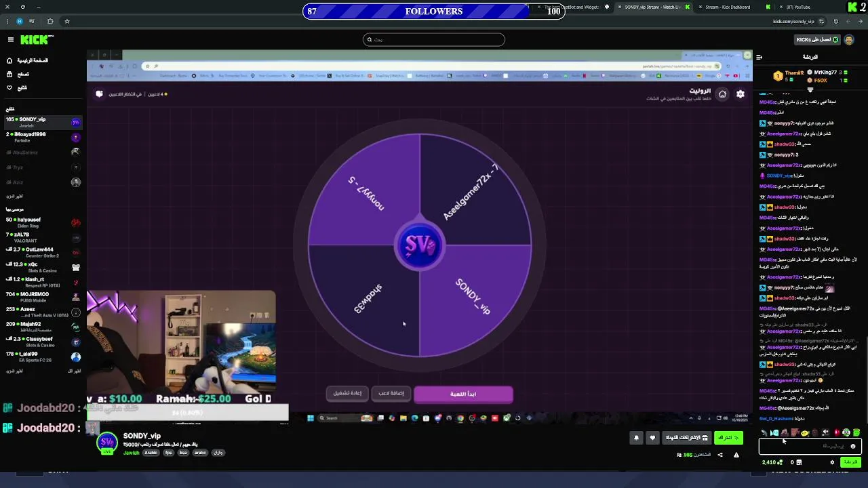Show more recommended channels at sidebar bottom
This screenshot has height=488, width=868.
[x=14, y=371]
